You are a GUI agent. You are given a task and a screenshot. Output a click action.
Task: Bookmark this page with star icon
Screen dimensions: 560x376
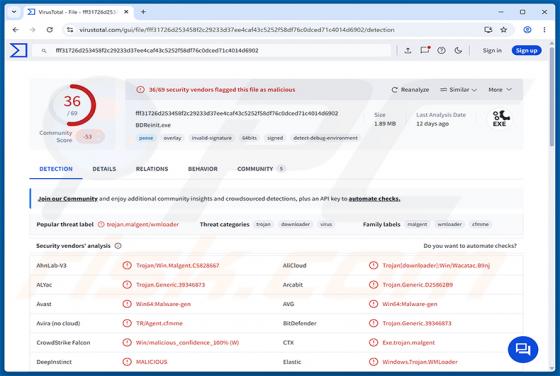[x=504, y=30]
